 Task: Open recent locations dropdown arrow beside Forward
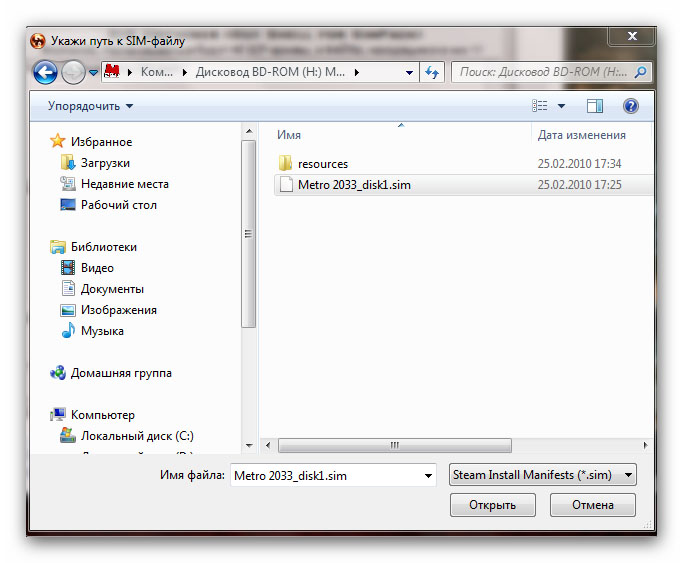tap(93, 73)
